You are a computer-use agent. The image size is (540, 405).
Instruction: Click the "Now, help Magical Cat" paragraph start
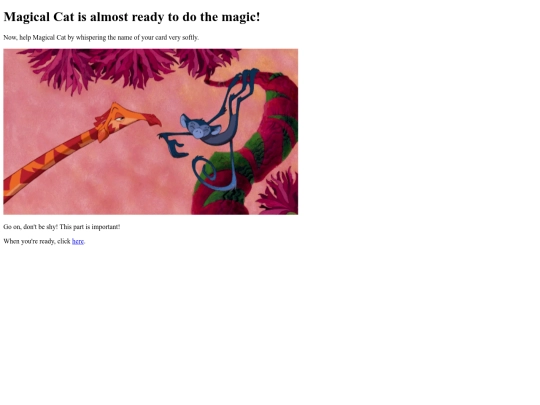pos(34,38)
